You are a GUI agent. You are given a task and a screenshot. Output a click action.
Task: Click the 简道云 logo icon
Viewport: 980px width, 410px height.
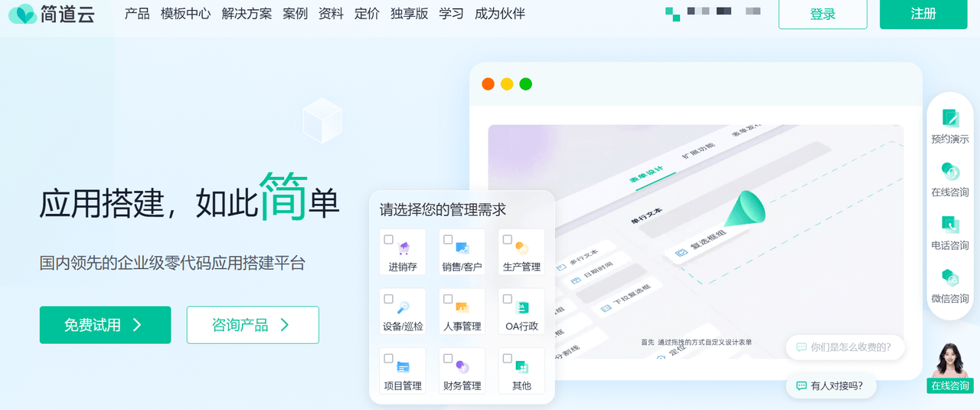click(22, 14)
